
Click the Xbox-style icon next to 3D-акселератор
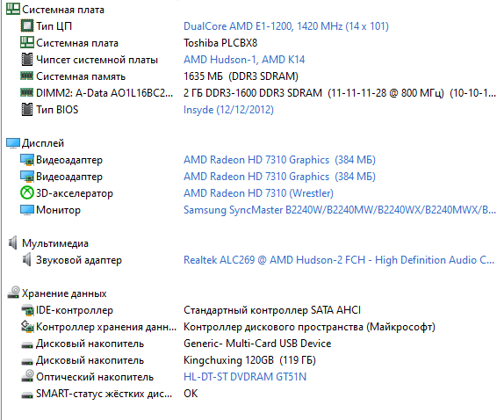27,193
